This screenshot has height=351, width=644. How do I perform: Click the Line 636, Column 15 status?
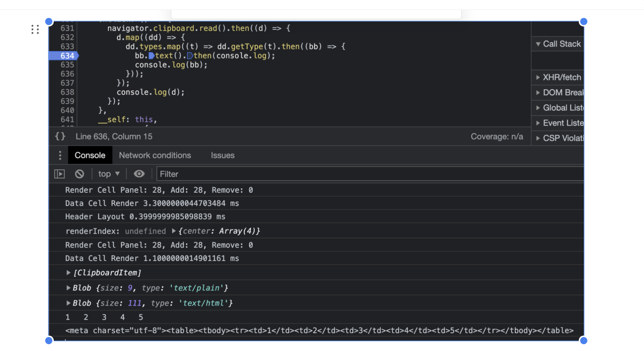click(114, 136)
